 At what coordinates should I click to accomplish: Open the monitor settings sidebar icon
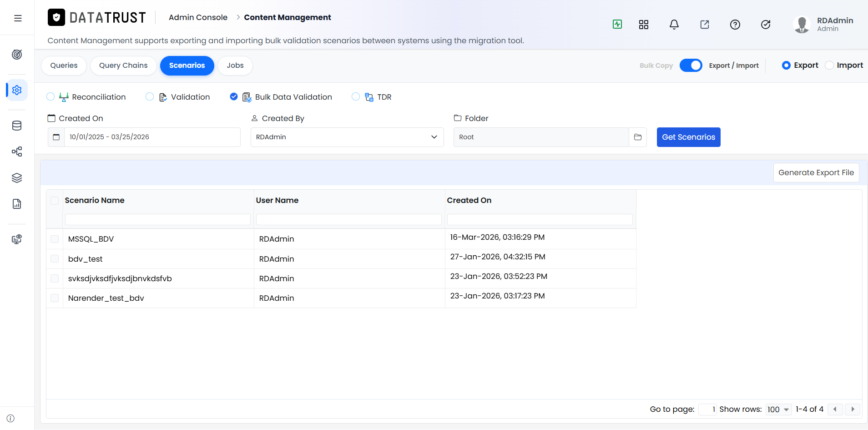coord(17,239)
